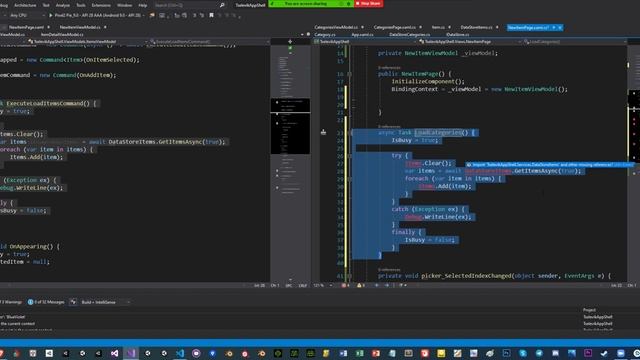Click the error count indicator in editor status

[345, 285]
